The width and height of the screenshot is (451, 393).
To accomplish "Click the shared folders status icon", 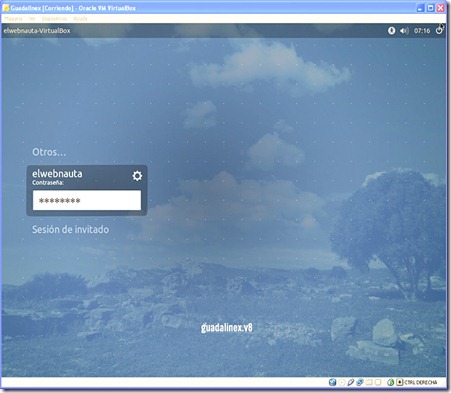I will coord(369,382).
